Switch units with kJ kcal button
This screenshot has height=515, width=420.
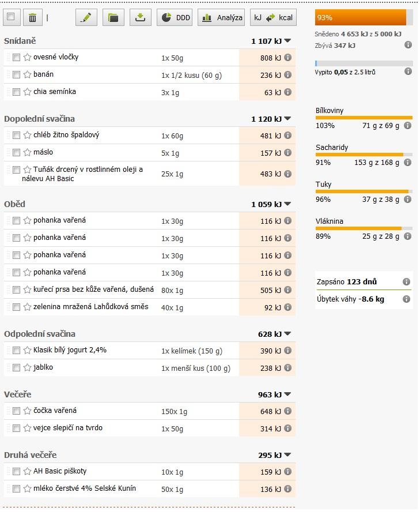(273, 18)
